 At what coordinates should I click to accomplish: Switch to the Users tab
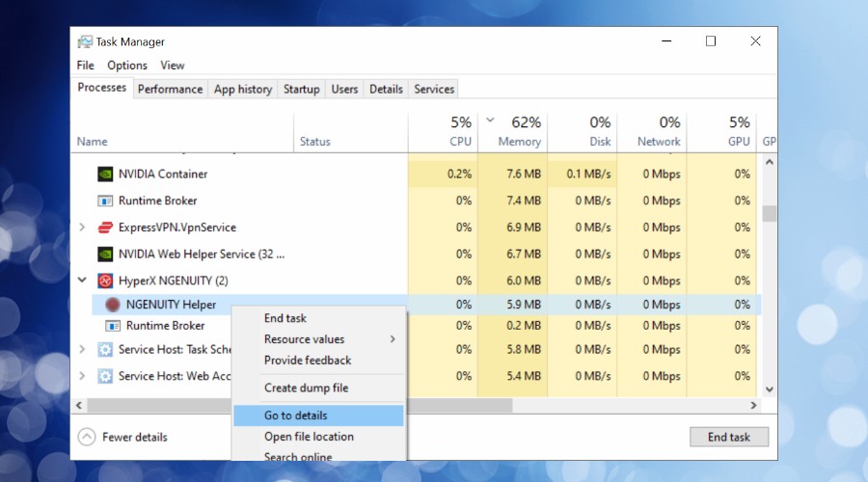tap(344, 89)
